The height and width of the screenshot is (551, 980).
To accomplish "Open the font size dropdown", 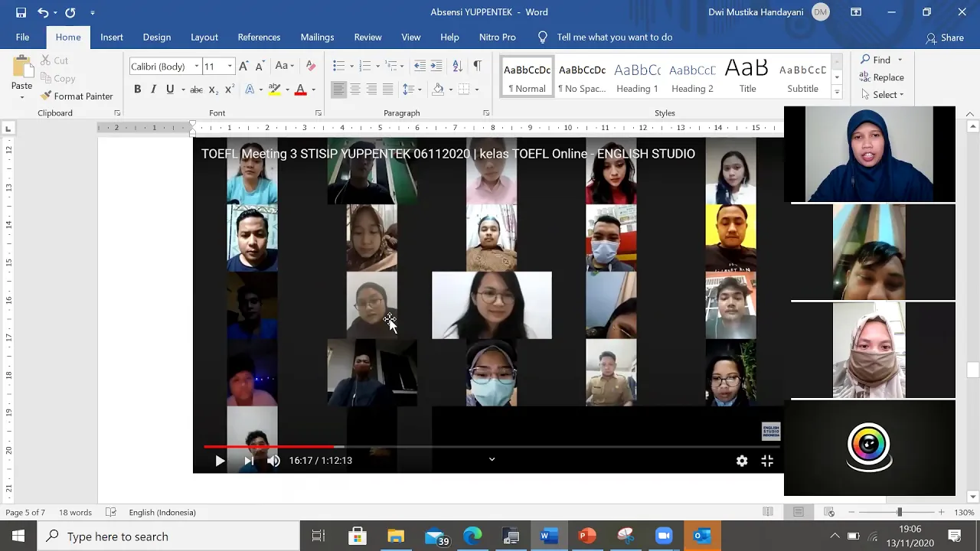I will tap(229, 67).
